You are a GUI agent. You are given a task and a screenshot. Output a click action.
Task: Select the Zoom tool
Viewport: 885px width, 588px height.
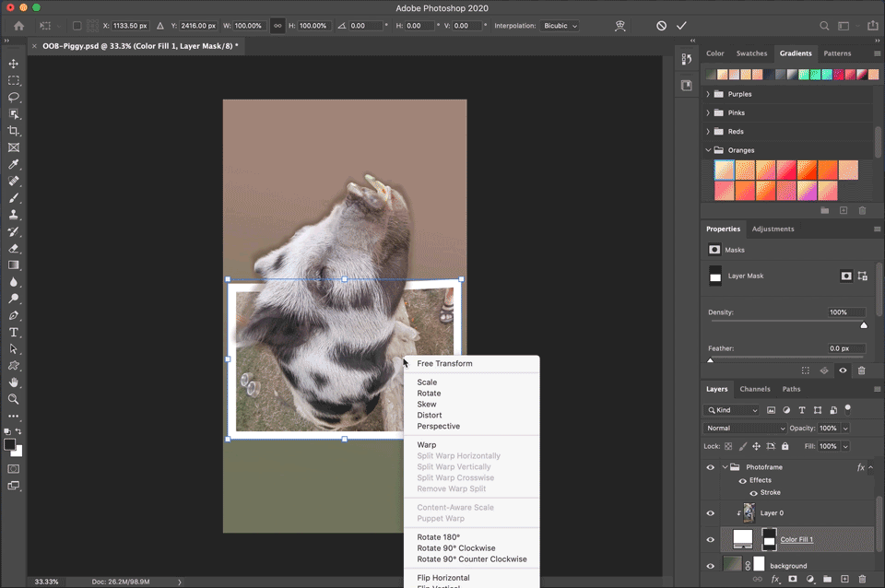[14, 399]
